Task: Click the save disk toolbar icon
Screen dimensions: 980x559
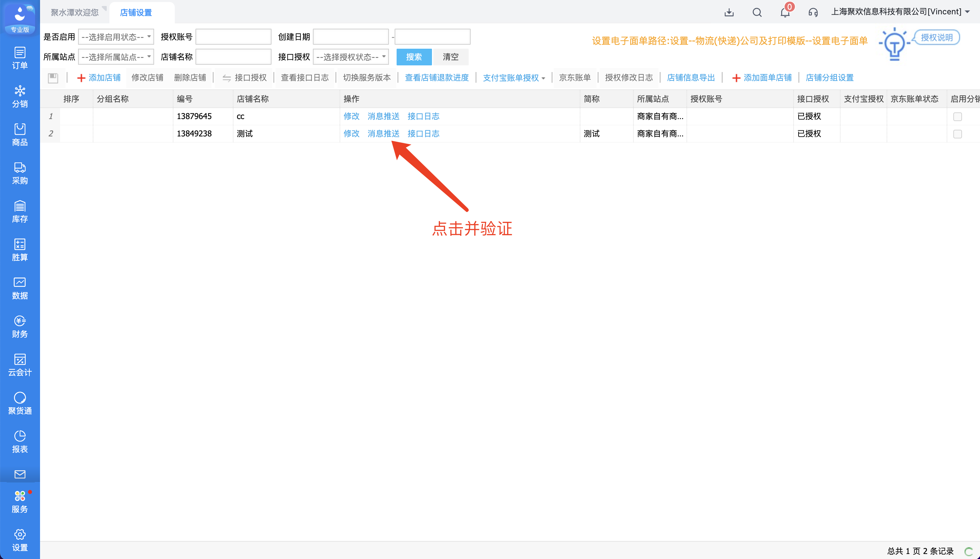Action: 53,78
